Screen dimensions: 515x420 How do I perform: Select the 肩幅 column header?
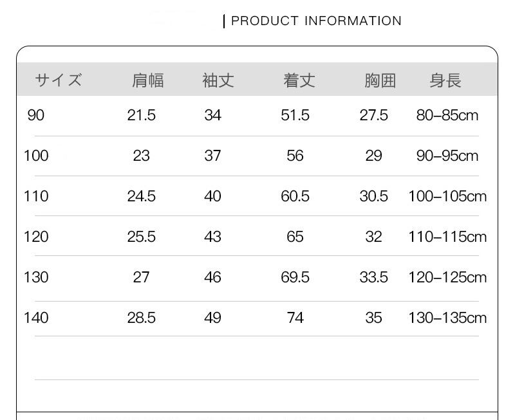[147, 80]
